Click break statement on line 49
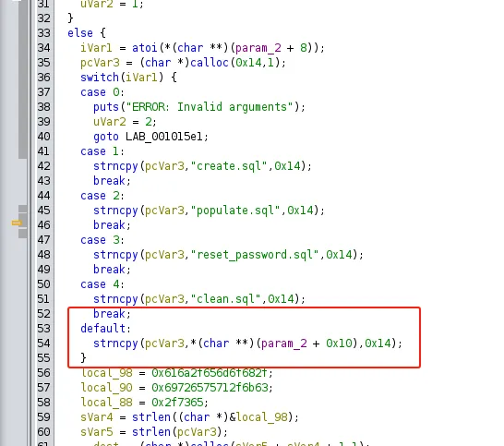 (113, 270)
